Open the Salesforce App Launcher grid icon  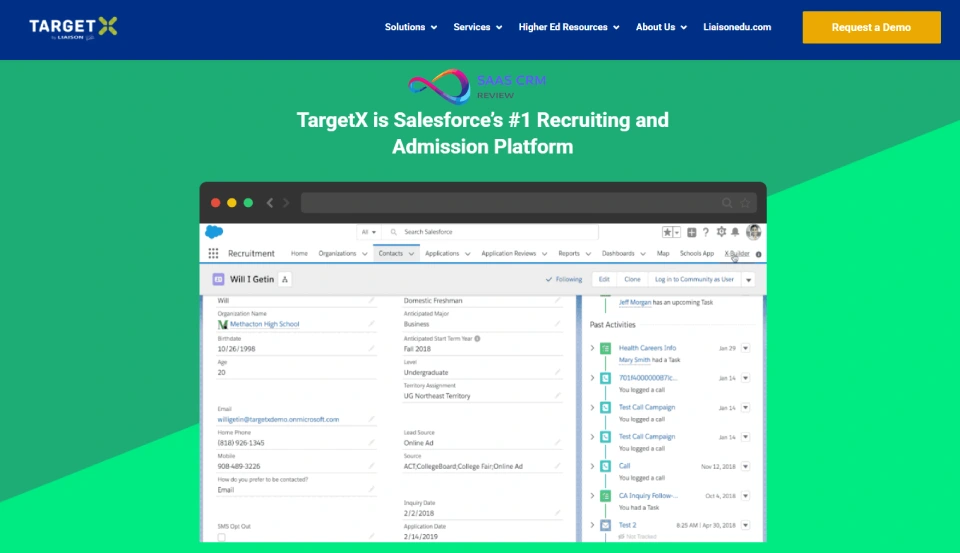click(x=213, y=254)
